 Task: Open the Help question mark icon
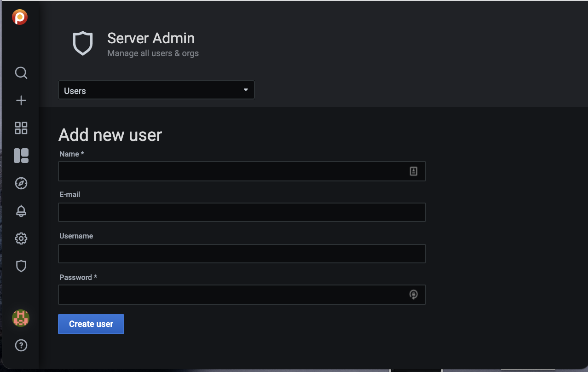point(21,345)
